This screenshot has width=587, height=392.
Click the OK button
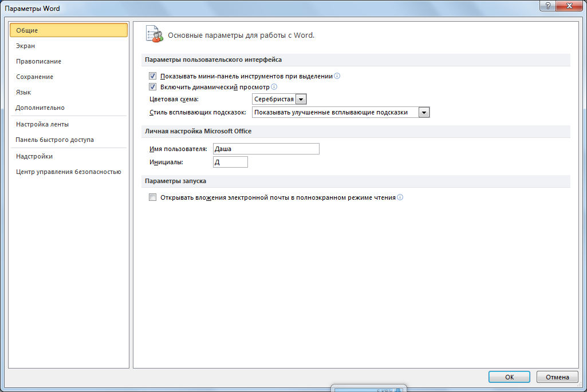pyautogui.click(x=509, y=377)
